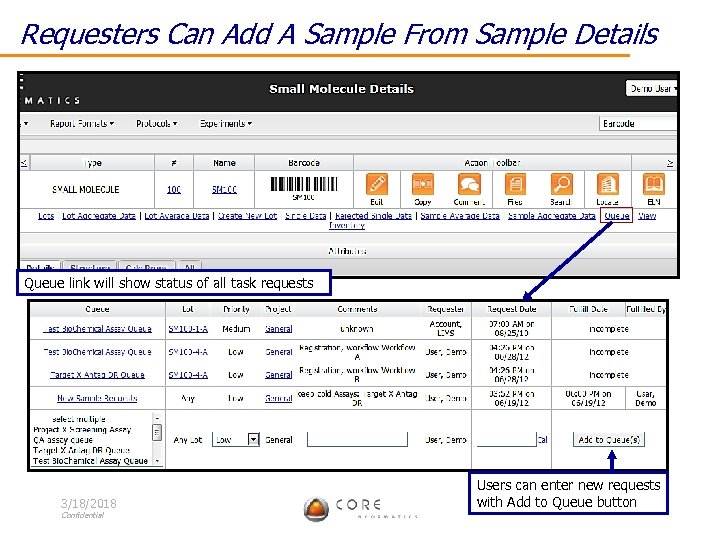Open the New Sample Requests queue link

[x=97, y=398]
